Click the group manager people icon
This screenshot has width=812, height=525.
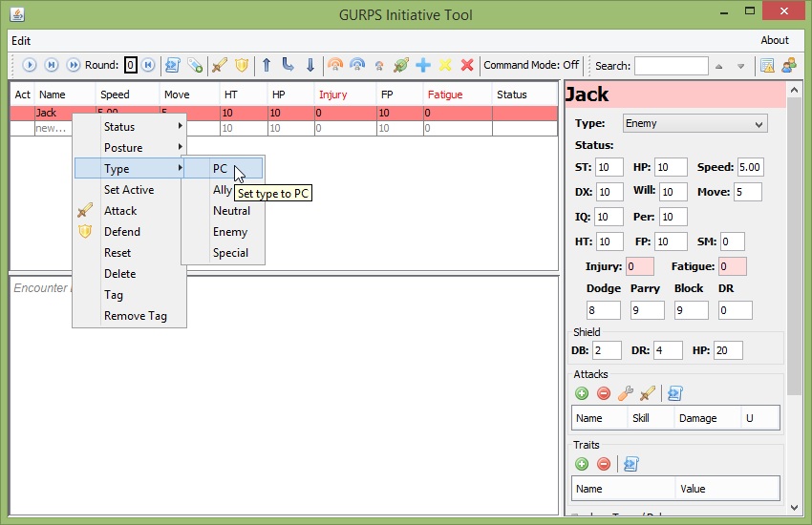(789, 65)
